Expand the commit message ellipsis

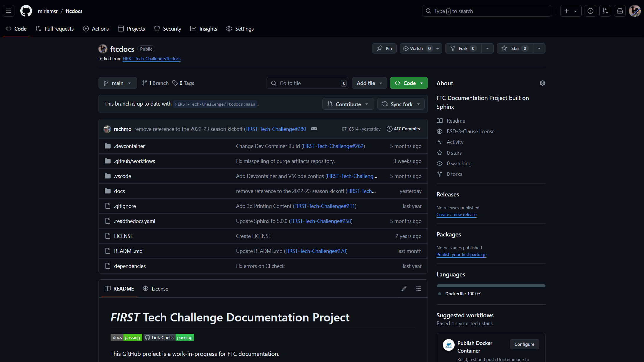[314, 129]
